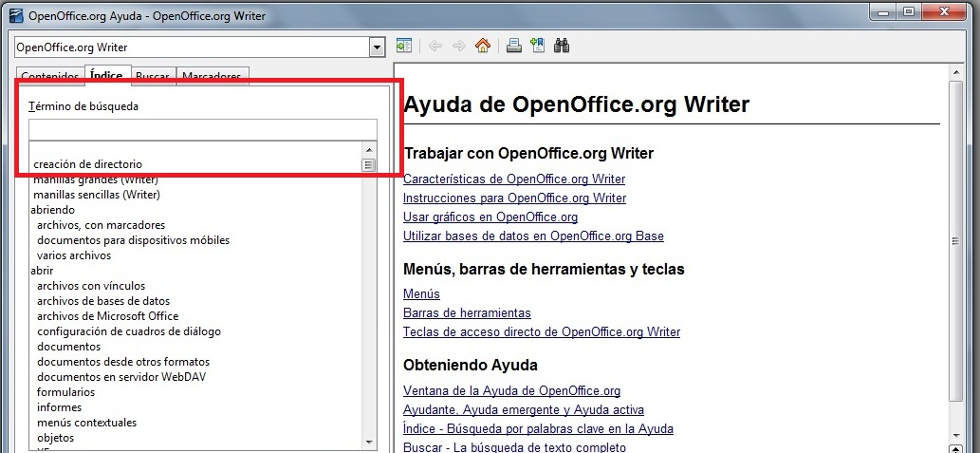Click the help content pane scrollbar thumb
The width and height of the screenshot is (980, 453).
tap(955, 241)
